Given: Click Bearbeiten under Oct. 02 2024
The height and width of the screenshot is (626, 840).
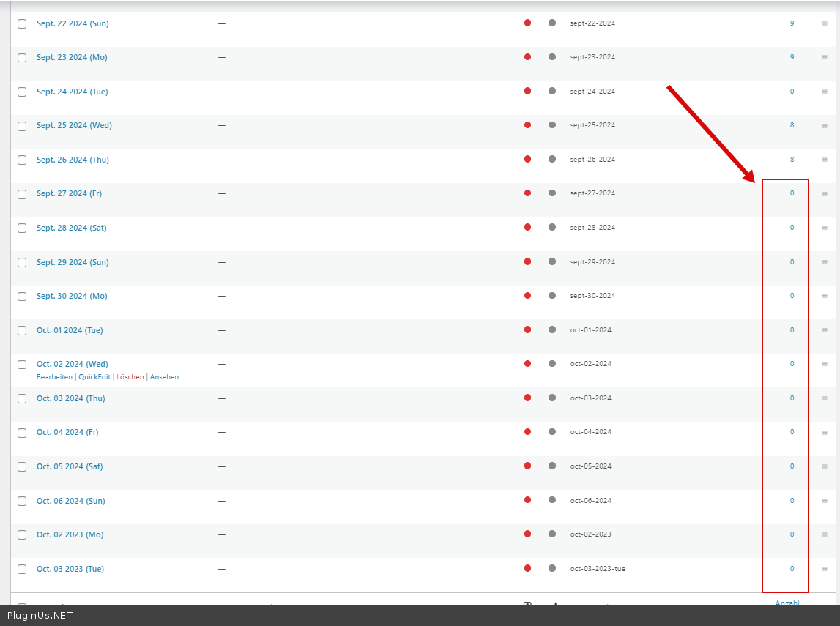Looking at the screenshot, I should (54, 377).
